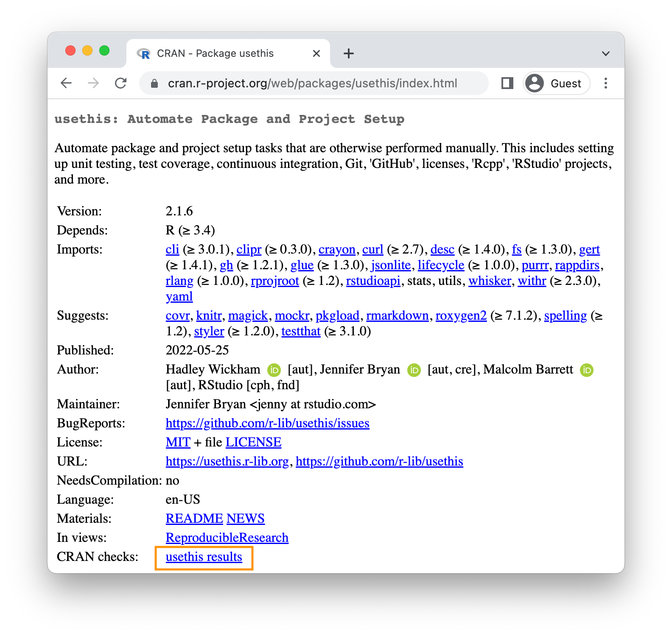Close the CRAN Package usethis tab
672x636 pixels.
pos(316,53)
